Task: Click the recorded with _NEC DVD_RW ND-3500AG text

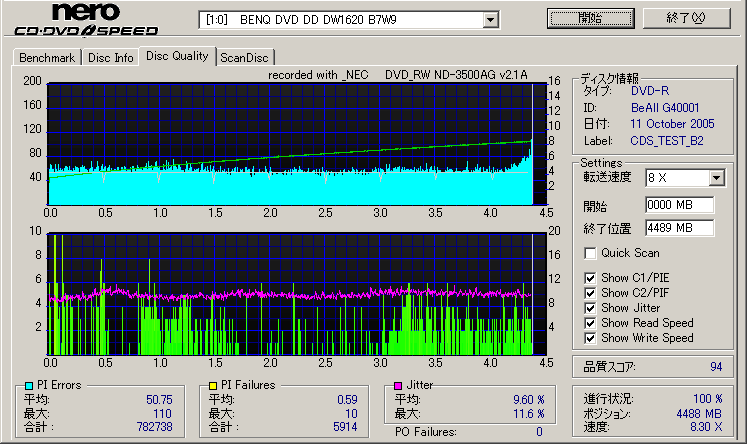Action: pos(398,75)
